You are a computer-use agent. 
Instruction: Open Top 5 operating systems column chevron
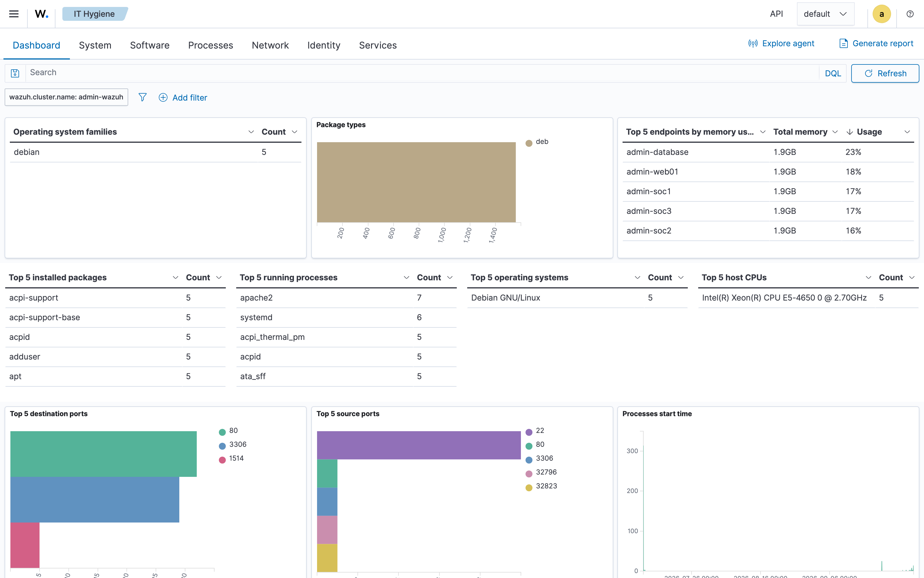tap(637, 277)
